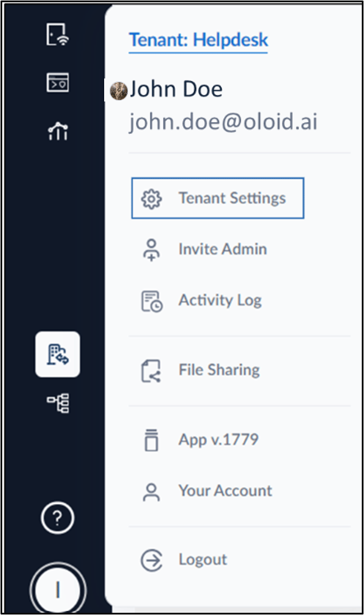
Task: Open Your Account
Action: pos(225,491)
